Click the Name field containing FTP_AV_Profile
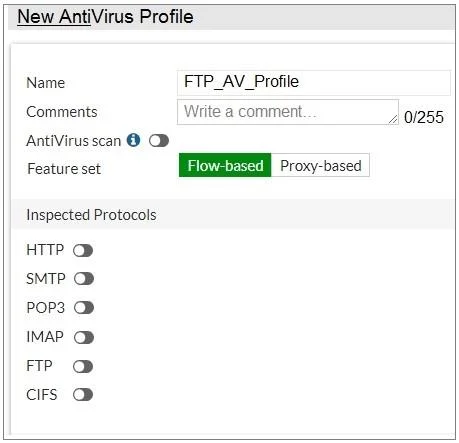 click(x=314, y=83)
